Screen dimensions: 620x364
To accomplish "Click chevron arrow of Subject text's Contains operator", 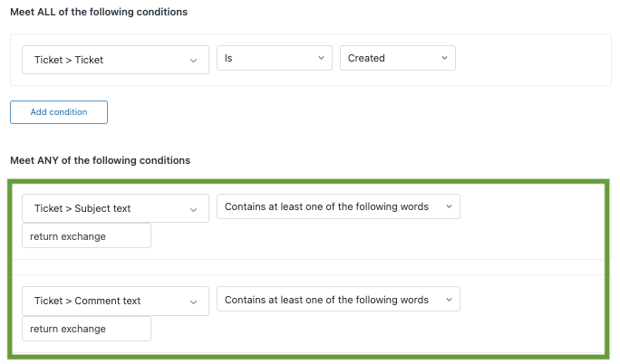I will (x=449, y=206).
